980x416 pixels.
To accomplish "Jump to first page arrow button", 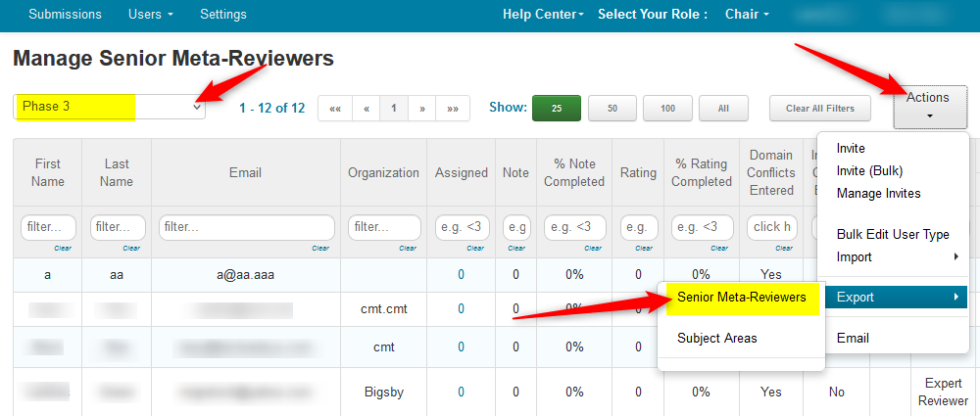I will tap(335, 109).
